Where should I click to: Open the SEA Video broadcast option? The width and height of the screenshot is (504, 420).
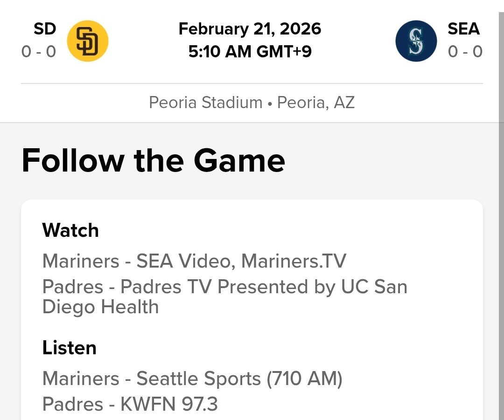(x=183, y=261)
